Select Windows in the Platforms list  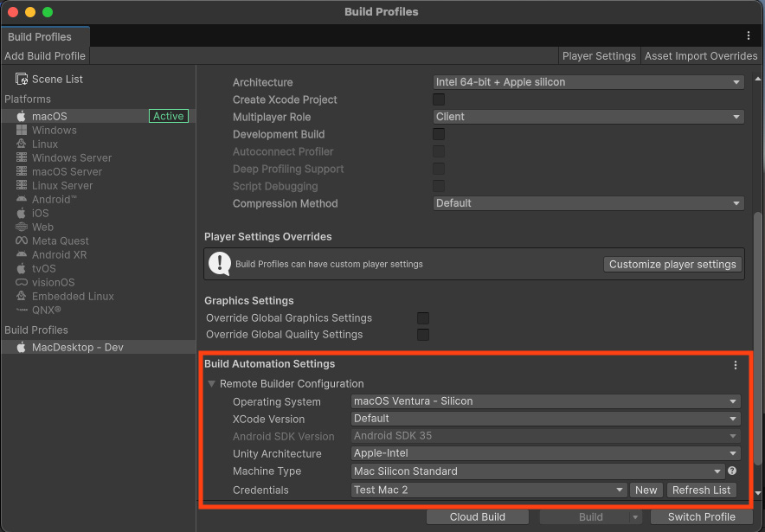98,131
